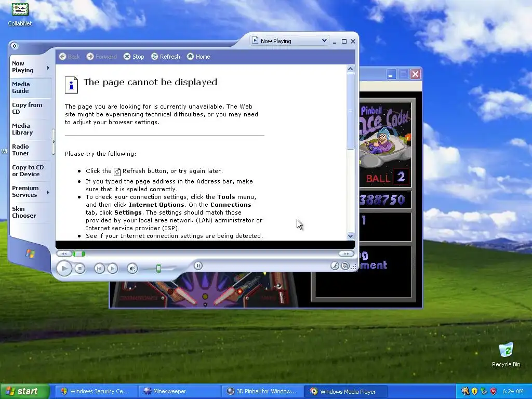Open the Radio Tuner tab

31,150
